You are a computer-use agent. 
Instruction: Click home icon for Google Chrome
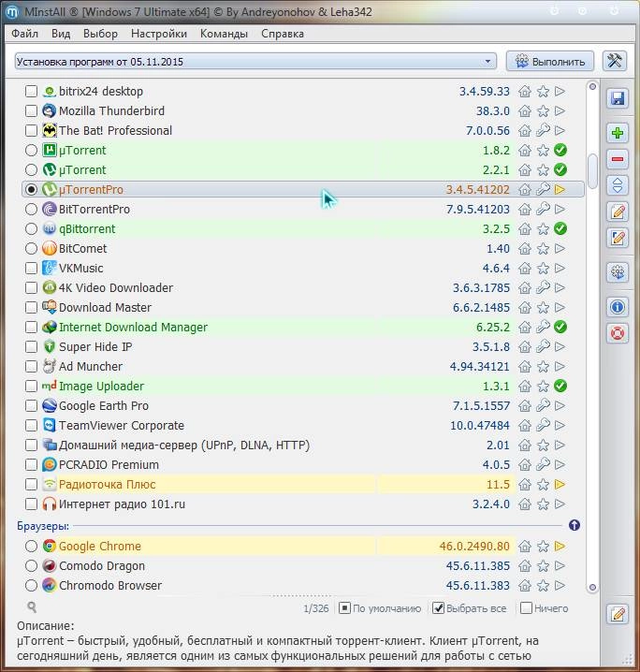tap(525, 547)
